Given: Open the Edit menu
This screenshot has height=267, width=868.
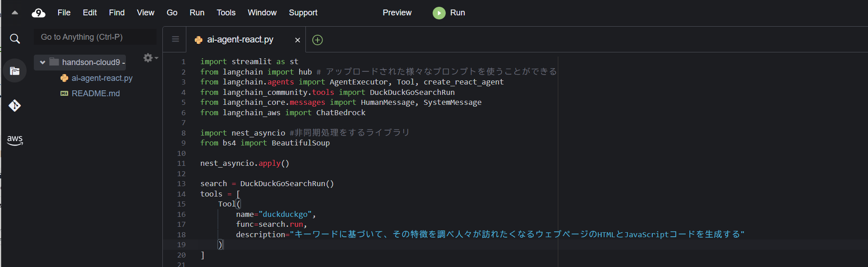Looking at the screenshot, I should 90,13.
